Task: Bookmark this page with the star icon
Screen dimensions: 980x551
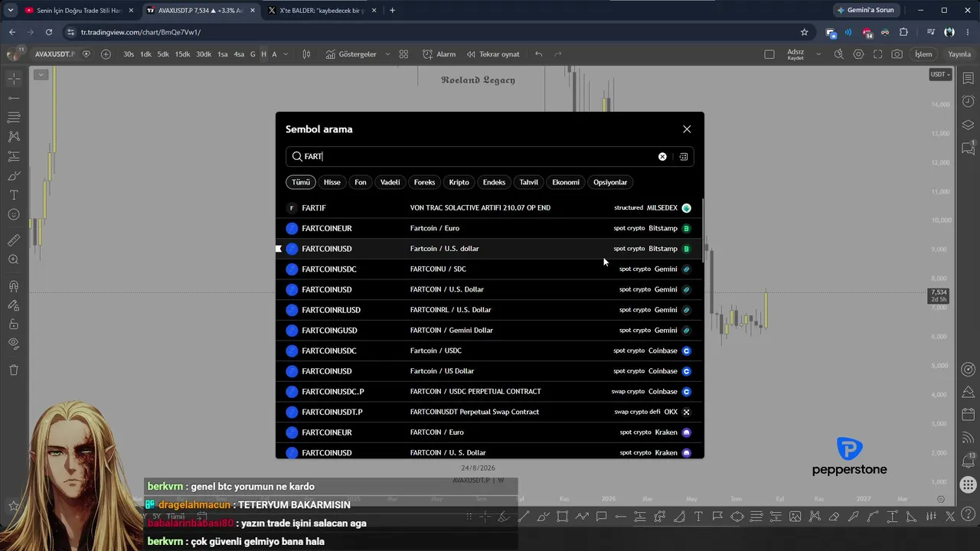Action: [x=804, y=32]
